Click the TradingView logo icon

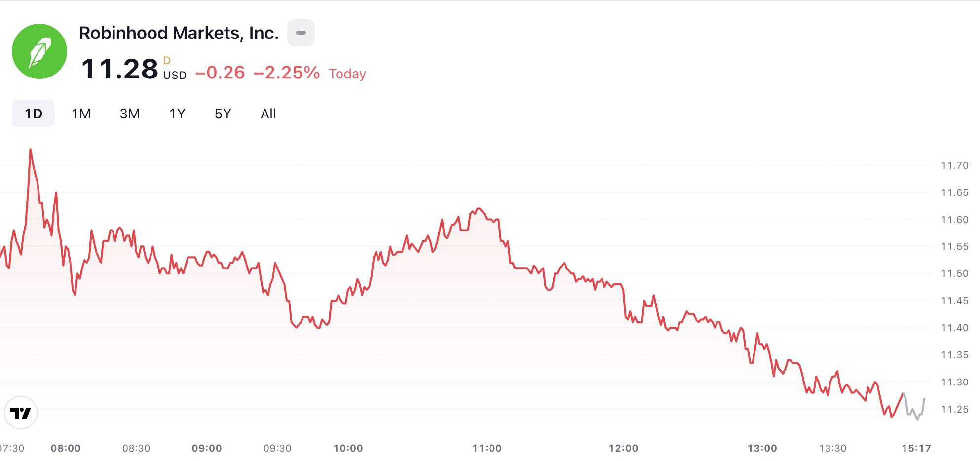21,413
